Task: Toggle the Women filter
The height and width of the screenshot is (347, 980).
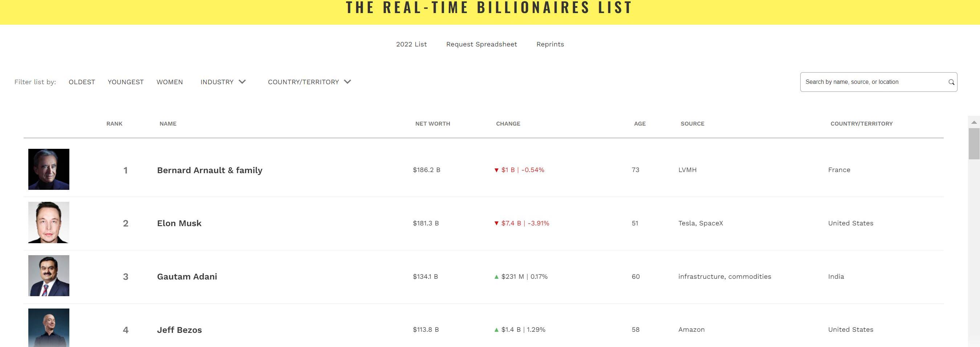Action: (170, 82)
